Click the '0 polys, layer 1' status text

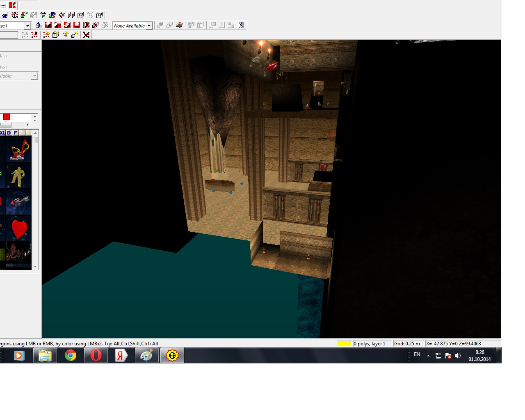pyautogui.click(x=370, y=344)
